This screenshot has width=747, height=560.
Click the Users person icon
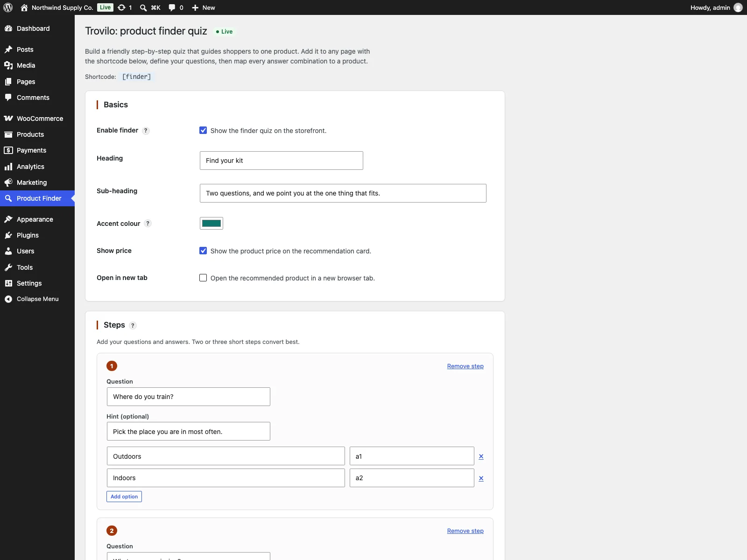click(8, 251)
